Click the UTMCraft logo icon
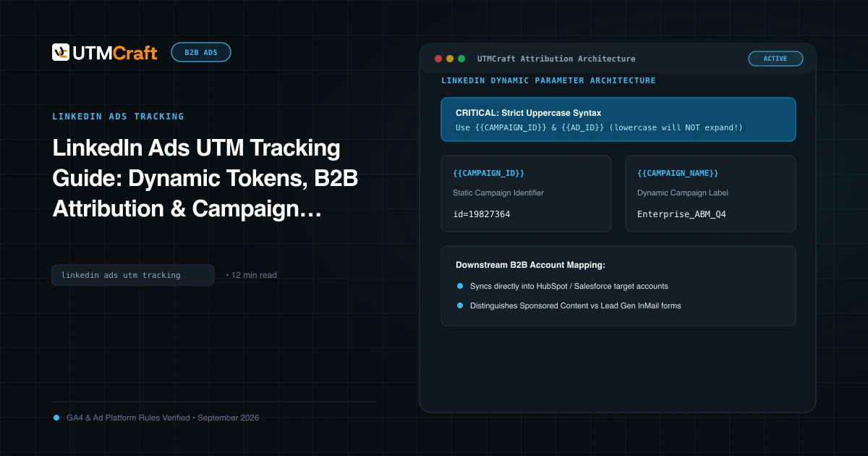The width and height of the screenshot is (868, 456). pyautogui.click(x=61, y=52)
